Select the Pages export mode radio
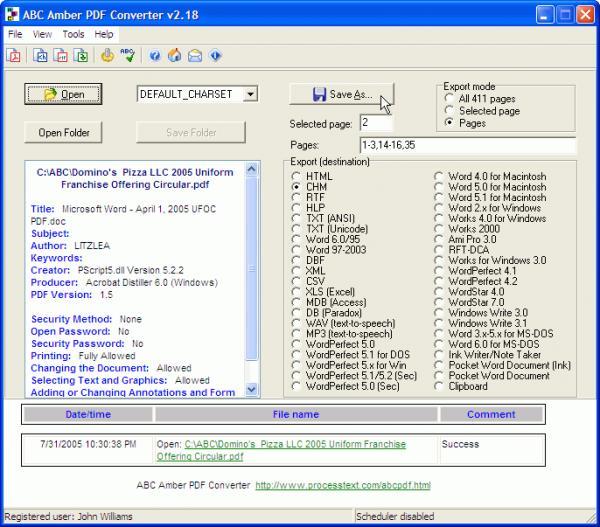The height and width of the screenshot is (527, 600). [465, 123]
